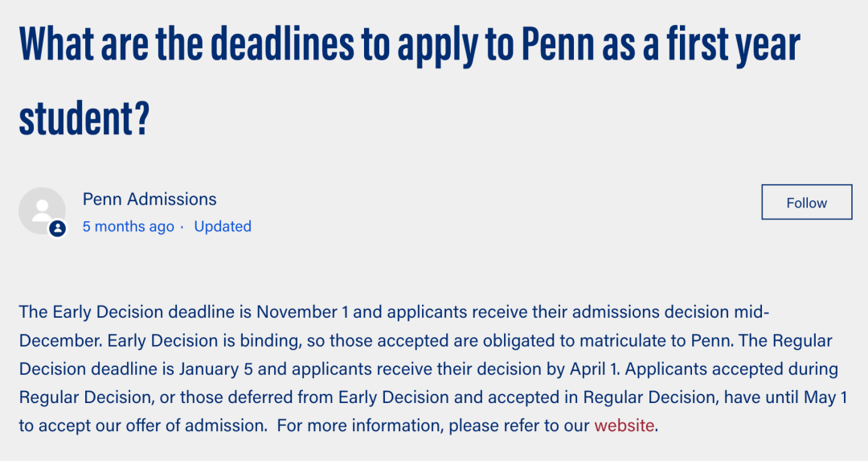Viewport: 868px width, 461px height.
Task: Click the blue user badge on avatar
Action: (x=58, y=228)
